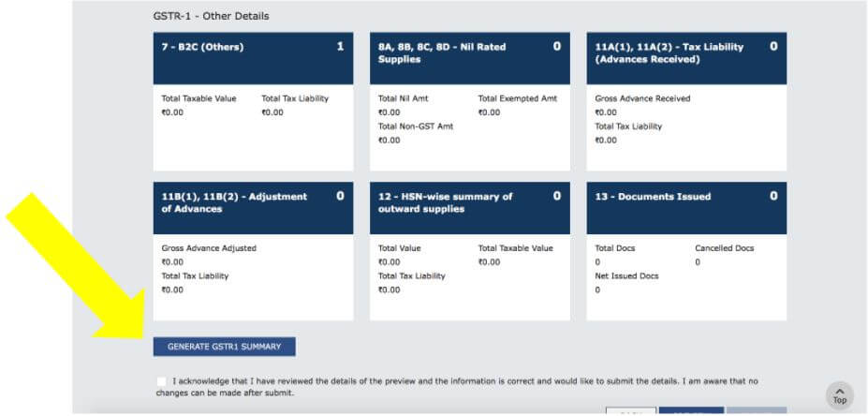Select Total Taxable Value in B2C (Others) card
Viewport: 868px width, 416px height.
[x=199, y=98]
